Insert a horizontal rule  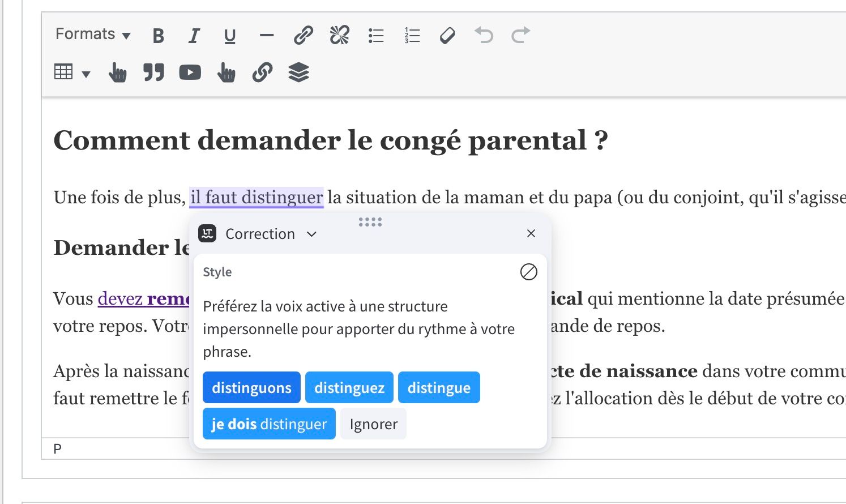[266, 35]
